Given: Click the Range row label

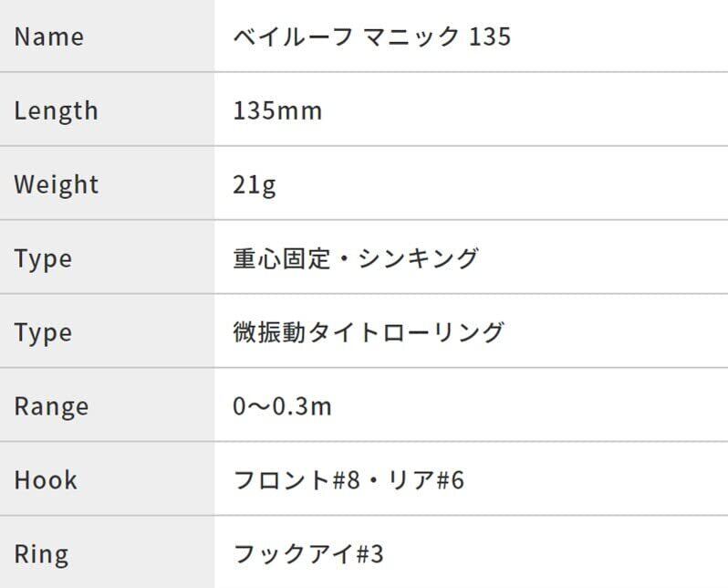Looking at the screenshot, I should [51, 406].
